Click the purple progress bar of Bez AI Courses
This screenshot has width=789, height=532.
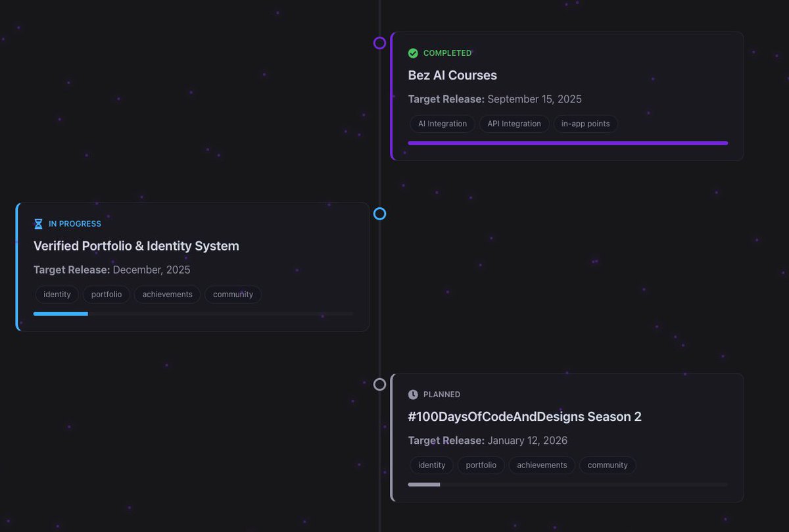click(x=568, y=143)
